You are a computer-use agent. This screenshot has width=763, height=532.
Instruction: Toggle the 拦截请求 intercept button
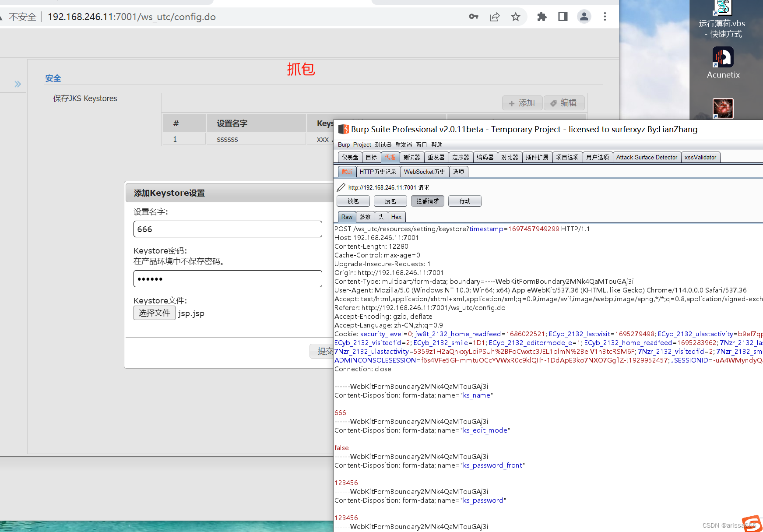point(428,201)
